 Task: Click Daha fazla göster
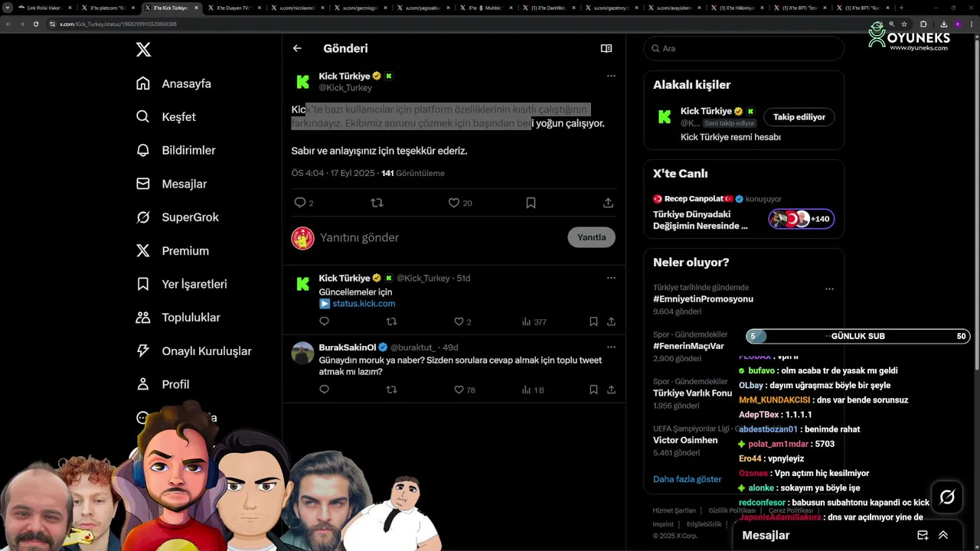687,479
